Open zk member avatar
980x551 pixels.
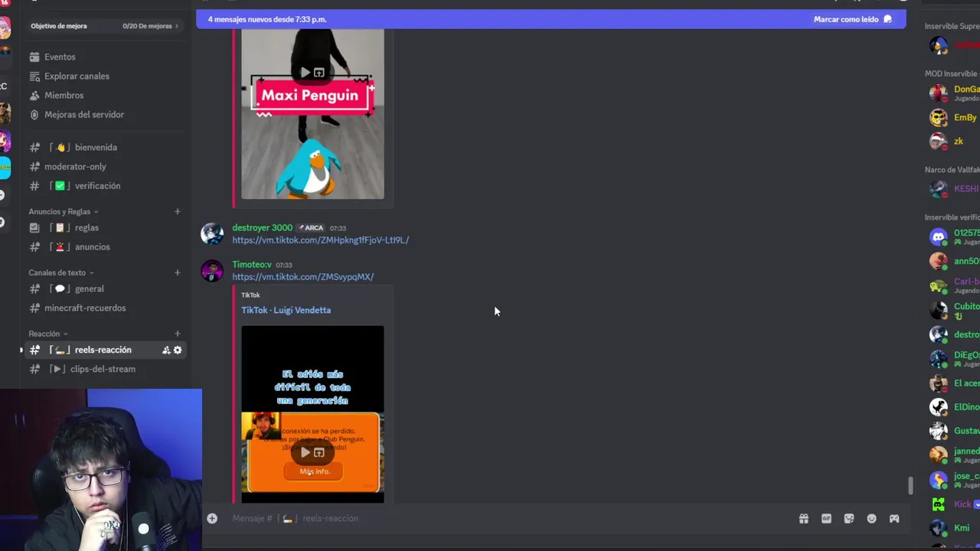[938, 142]
